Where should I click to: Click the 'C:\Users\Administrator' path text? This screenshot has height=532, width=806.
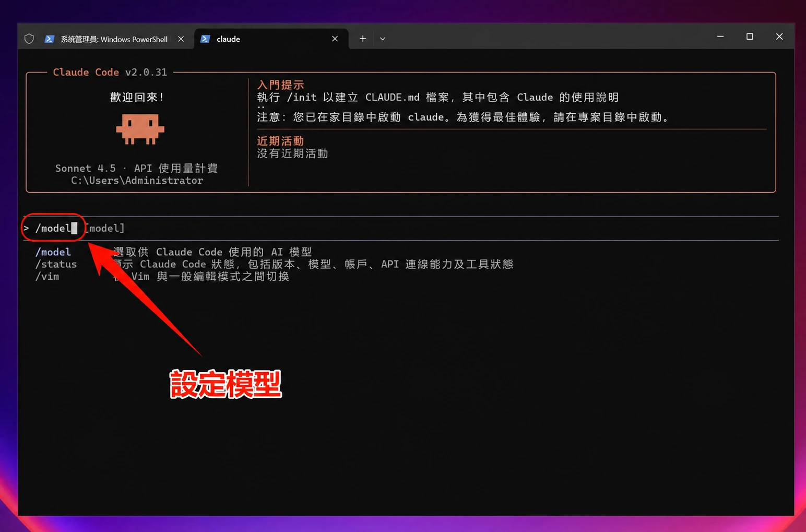[x=137, y=180]
